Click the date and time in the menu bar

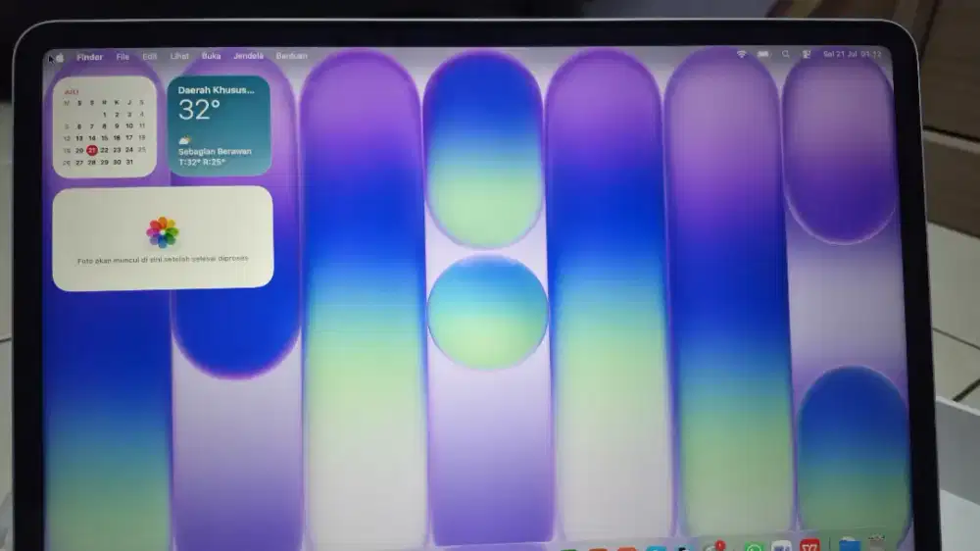tap(852, 54)
